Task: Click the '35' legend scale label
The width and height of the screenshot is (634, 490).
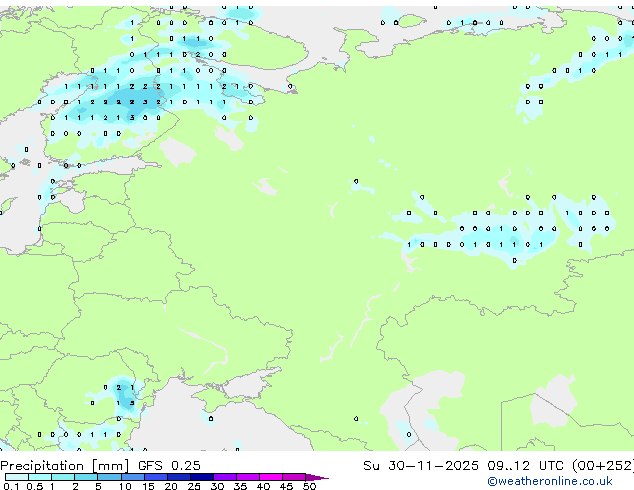Action: [240, 486]
